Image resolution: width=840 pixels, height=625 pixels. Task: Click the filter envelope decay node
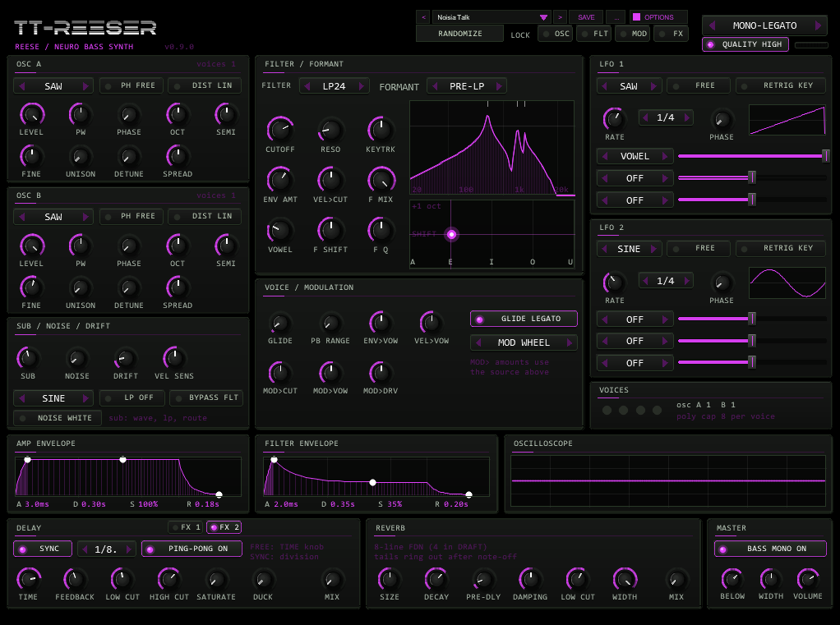click(373, 483)
